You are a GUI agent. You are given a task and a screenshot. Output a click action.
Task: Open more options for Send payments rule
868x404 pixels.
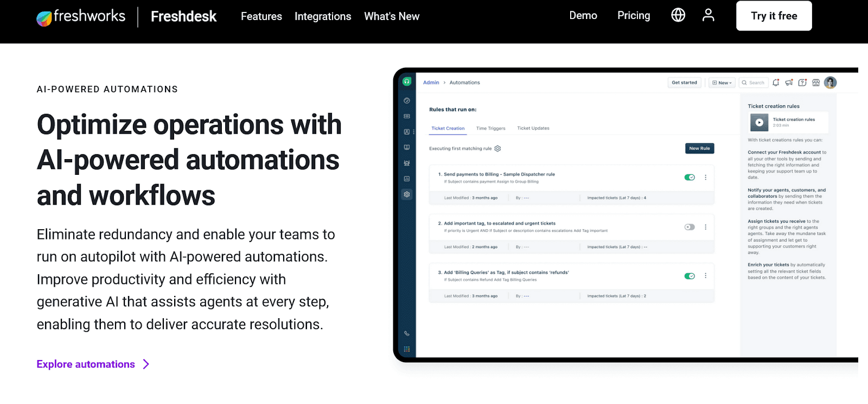pyautogui.click(x=705, y=178)
